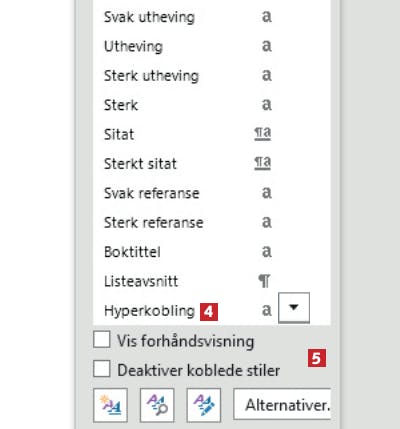Open the Manage Styles icon button
Screen dimensions: 400x429
pyautogui.click(x=204, y=405)
